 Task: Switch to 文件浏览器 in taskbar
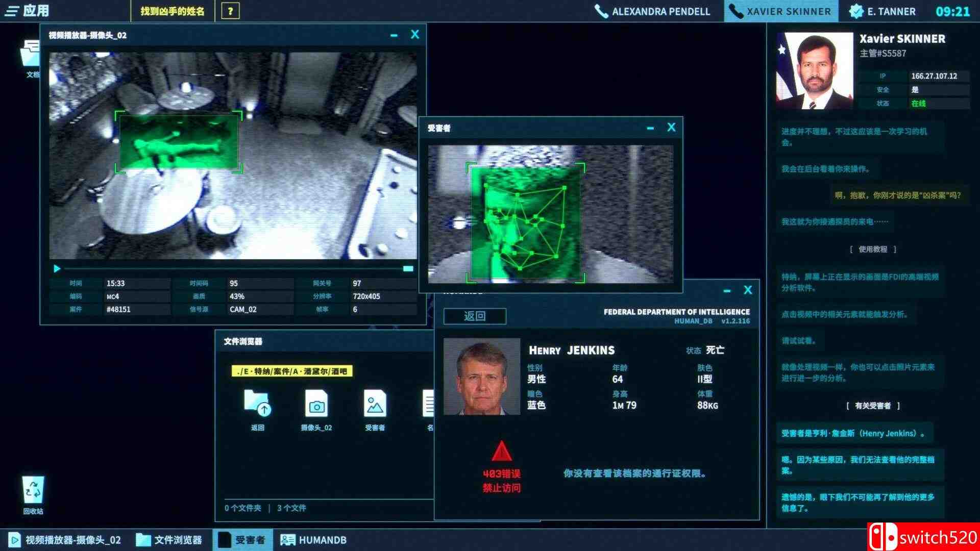pos(169,540)
